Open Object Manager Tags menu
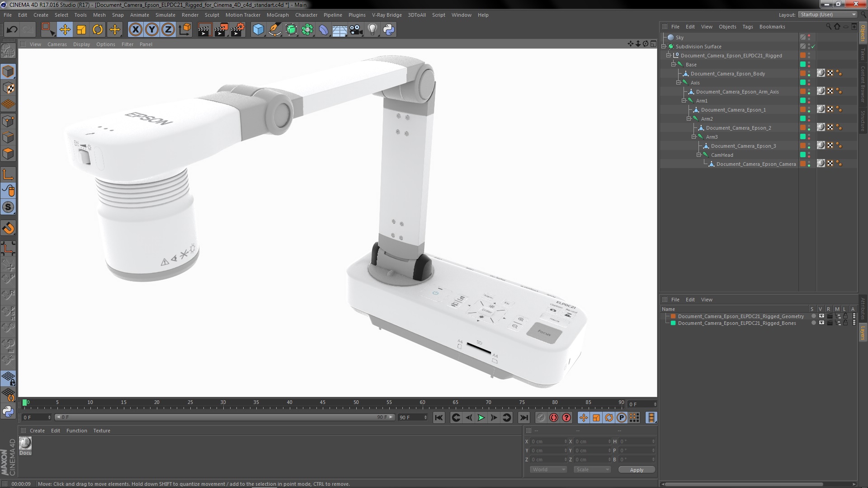The image size is (868, 488). tap(748, 27)
